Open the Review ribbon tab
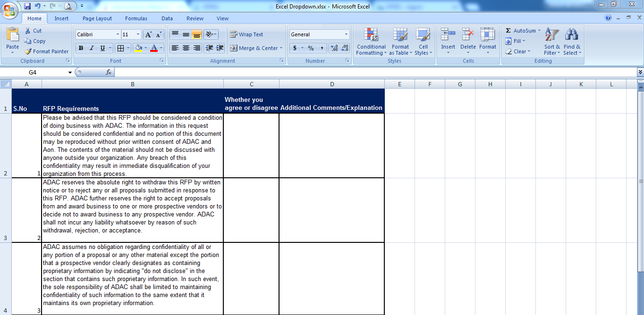 coord(195,18)
